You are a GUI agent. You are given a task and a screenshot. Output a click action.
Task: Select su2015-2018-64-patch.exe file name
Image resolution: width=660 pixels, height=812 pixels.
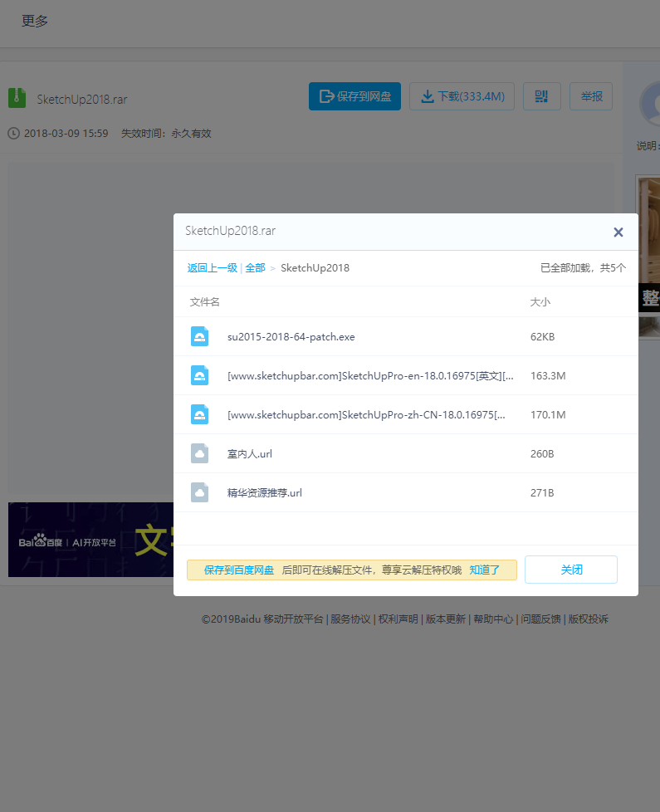[x=291, y=336]
